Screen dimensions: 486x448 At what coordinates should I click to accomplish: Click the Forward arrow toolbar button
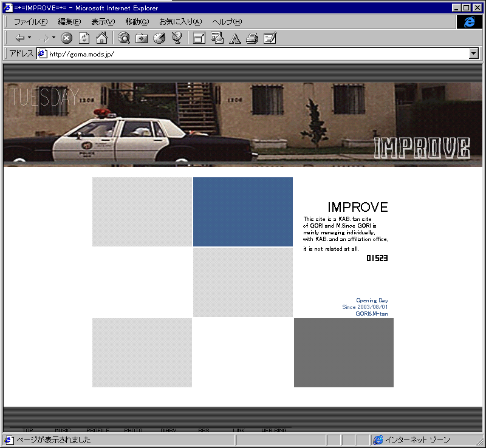coord(44,38)
